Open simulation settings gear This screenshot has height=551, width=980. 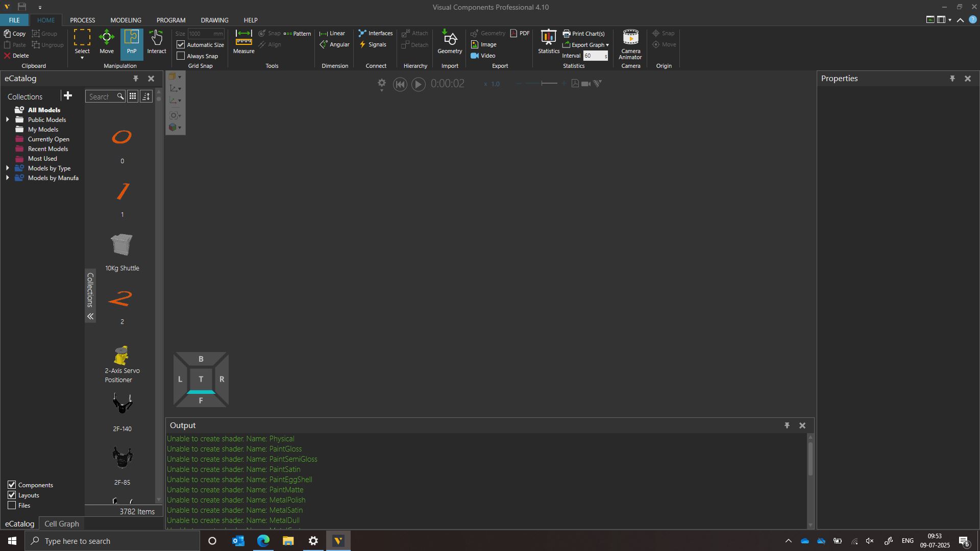[x=381, y=84]
